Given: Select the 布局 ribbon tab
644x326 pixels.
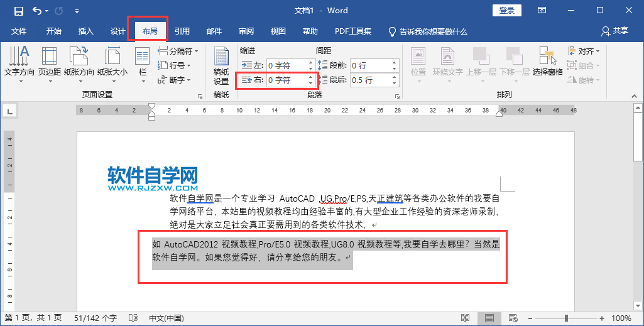Looking at the screenshot, I should click(150, 31).
